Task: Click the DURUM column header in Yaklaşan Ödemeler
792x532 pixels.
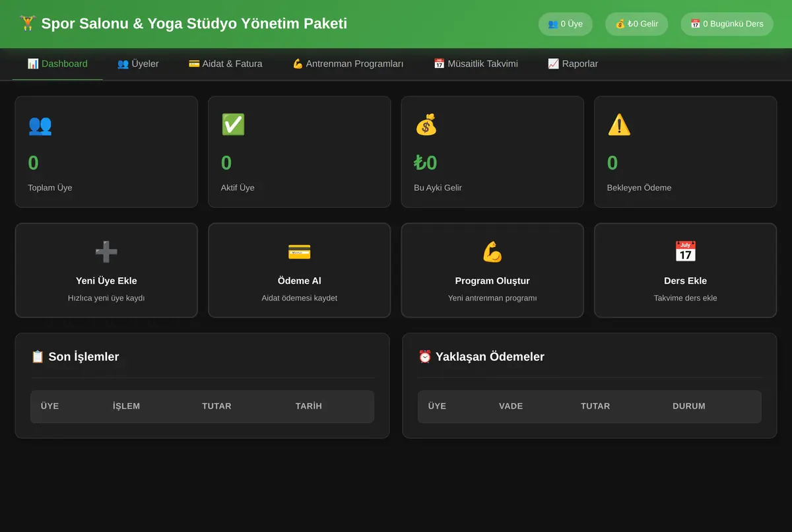Action: 689,406
